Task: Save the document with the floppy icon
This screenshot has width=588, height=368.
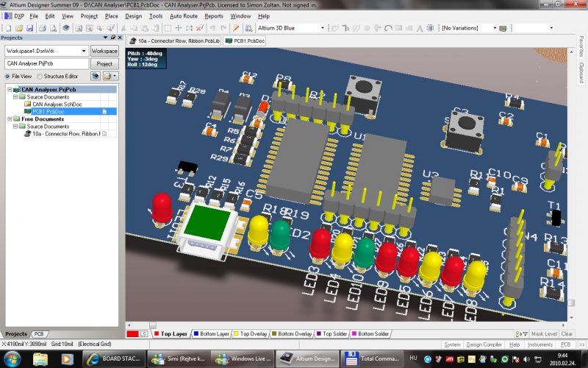Action: pyautogui.click(x=29, y=28)
